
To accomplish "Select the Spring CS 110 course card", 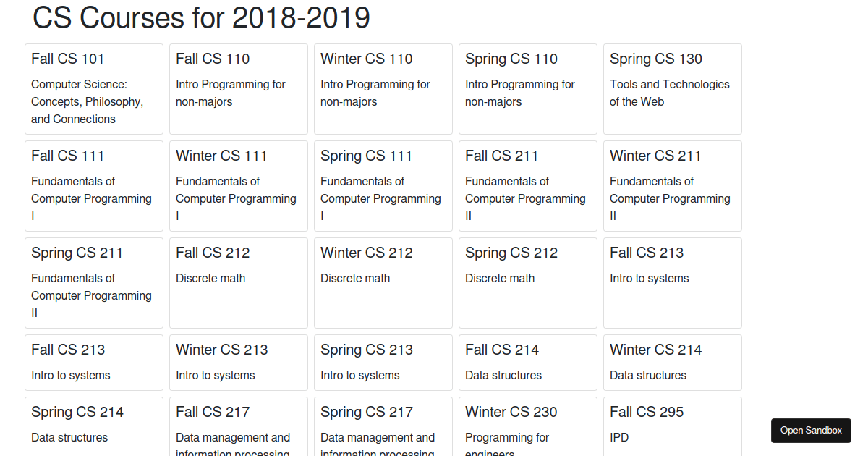I will point(528,89).
